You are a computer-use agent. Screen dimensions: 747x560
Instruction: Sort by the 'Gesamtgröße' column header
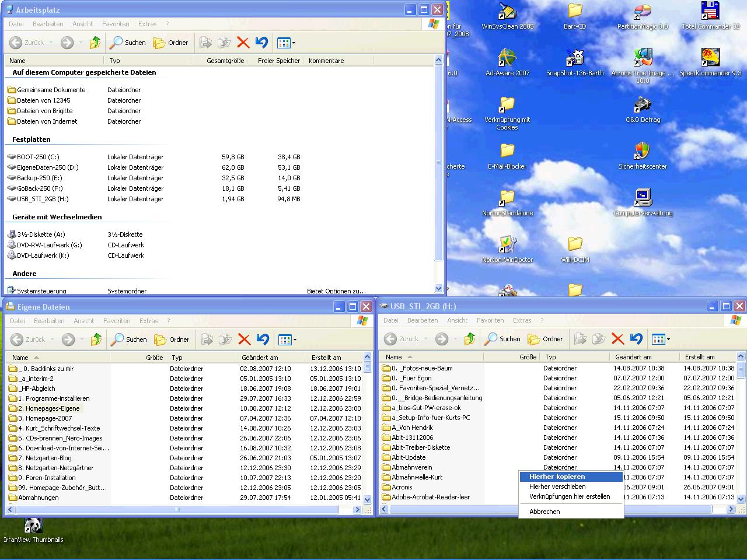point(225,61)
